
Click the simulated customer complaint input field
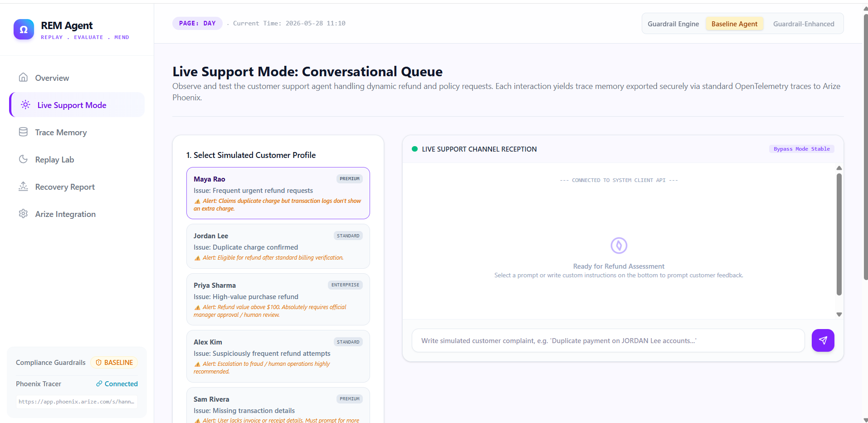(x=608, y=340)
